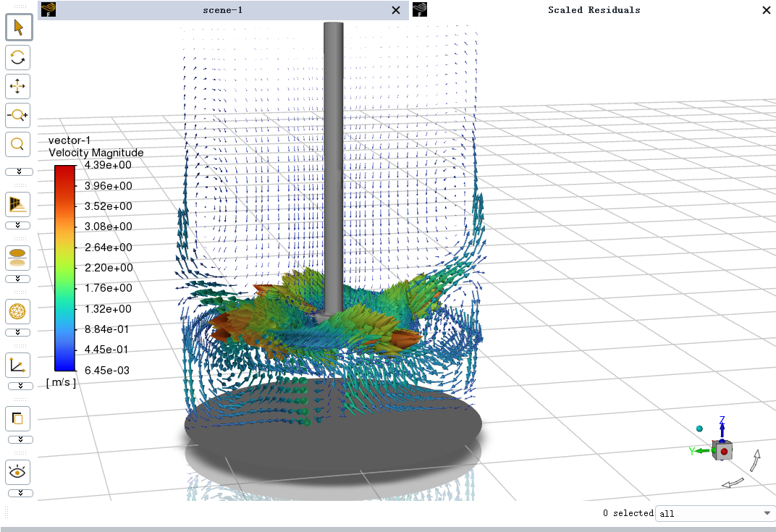Screen dimensions: 776x532
Task: Click the '0 selected' status text
Action: 628,513
